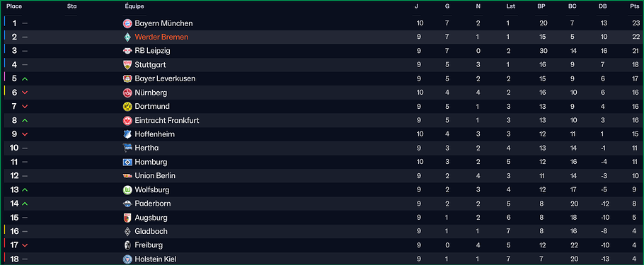The width and height of the screenshot is (644, 265).
Task: Sort table by Place column header
Action: pyautogui.click(x=14, y=6)
